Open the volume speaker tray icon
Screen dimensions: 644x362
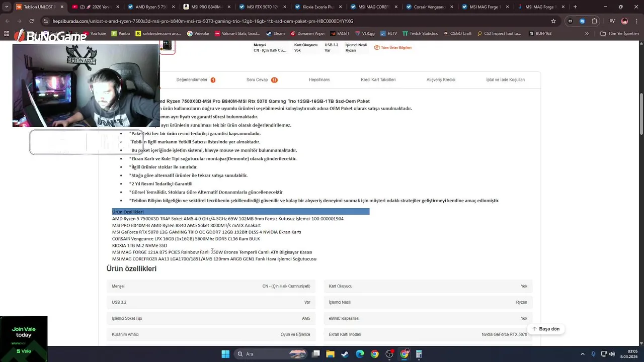612,354
